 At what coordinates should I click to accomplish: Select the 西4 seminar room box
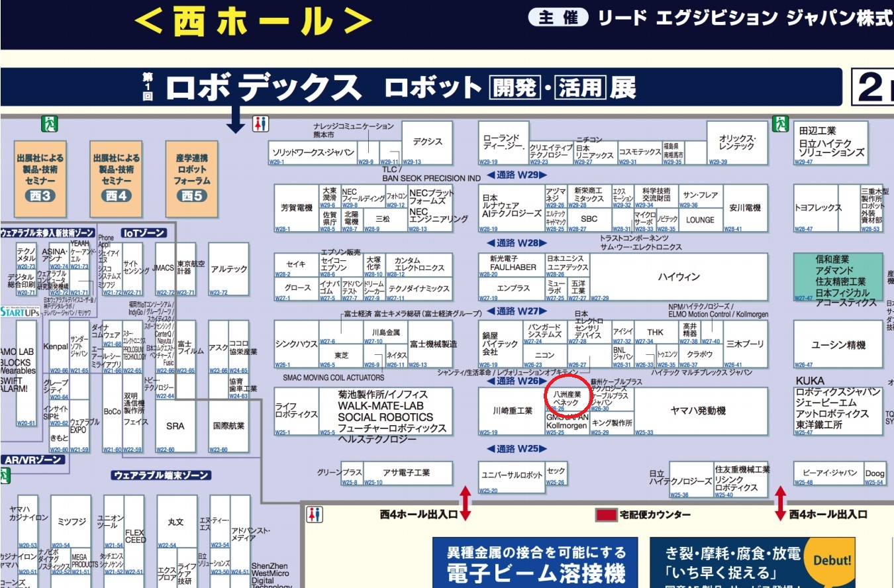(117, 179)
